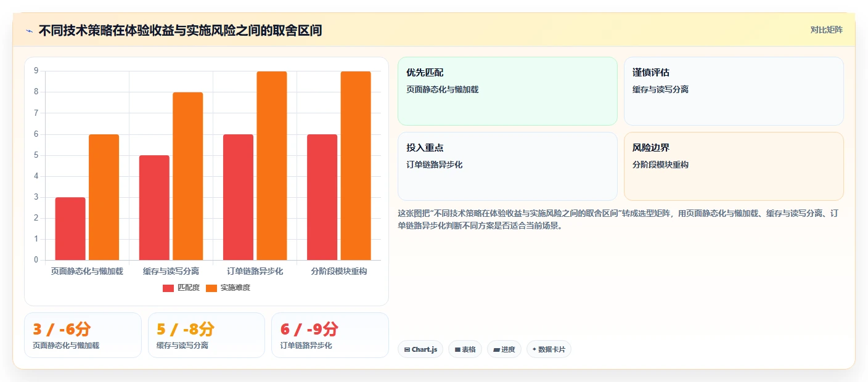Click 订单链路异步化 label under 6 / -9分
The width and height of the screenshot is (868, 382).
[x=306, y=346]
